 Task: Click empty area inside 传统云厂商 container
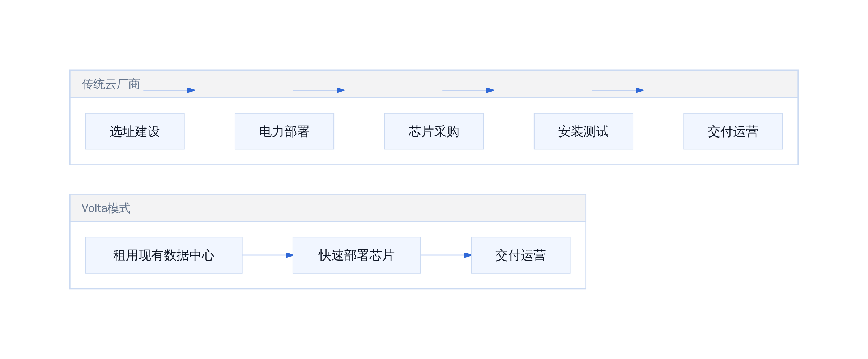pos(210,157)
